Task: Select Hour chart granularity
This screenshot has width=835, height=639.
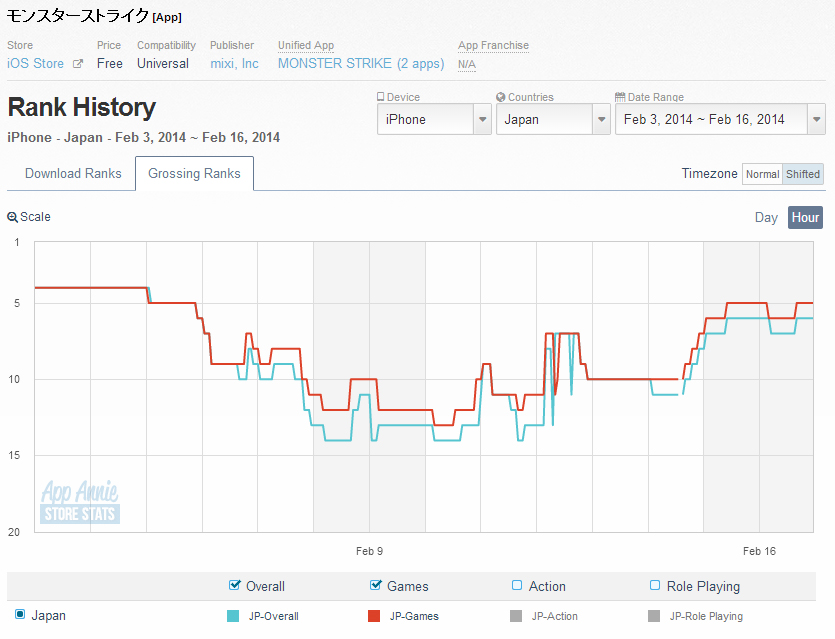Action: [x=805, y=217]
